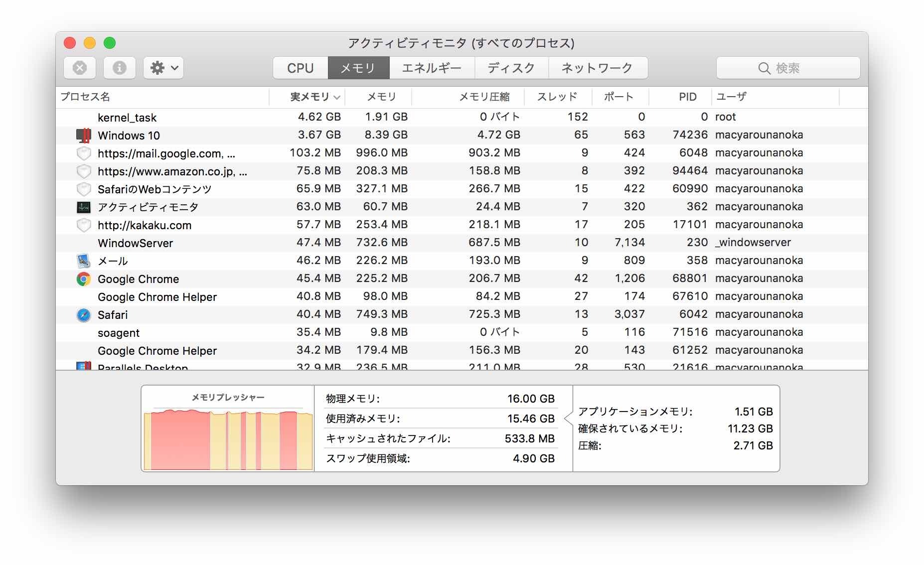Viewport: 924px width, 565px height.
Task: Sort by ポート column header
Action: pyautogui.click(x=620, y=97)
